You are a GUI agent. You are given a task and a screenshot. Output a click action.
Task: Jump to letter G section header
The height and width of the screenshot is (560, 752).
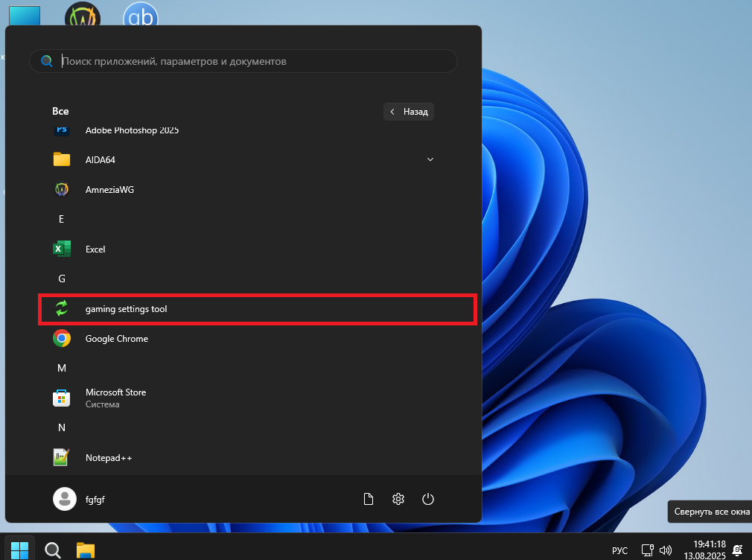[61, 279]
